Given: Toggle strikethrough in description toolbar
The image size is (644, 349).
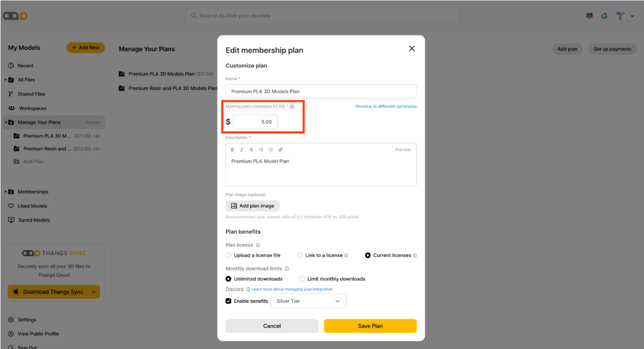Looking at the screenshot, I should tap(251, 150).
